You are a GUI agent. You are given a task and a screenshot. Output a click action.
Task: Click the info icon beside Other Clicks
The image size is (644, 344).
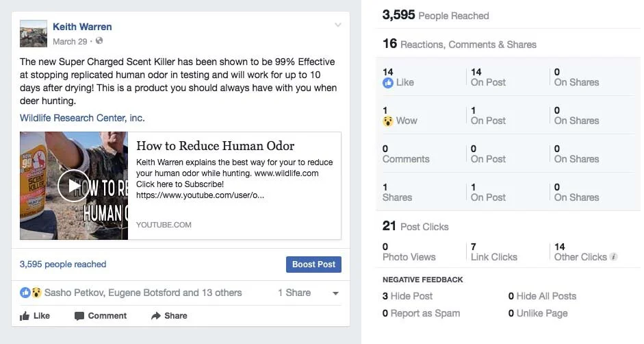click(x=614, y=257)
